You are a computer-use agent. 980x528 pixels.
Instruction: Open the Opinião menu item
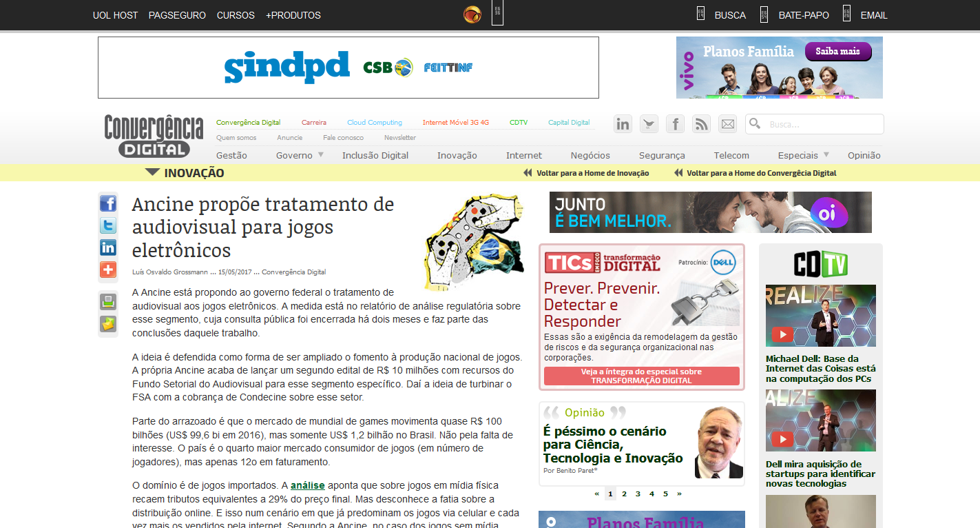point(864,155)
